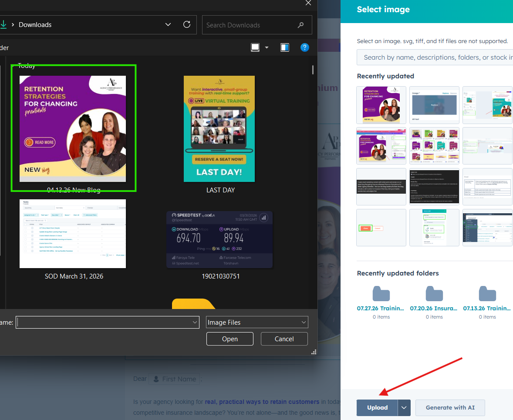The width and height of the screenshot is (513, 420).
Task: Click the refresh icon beside the Downloads path
Action: click(x=187, y=25)
